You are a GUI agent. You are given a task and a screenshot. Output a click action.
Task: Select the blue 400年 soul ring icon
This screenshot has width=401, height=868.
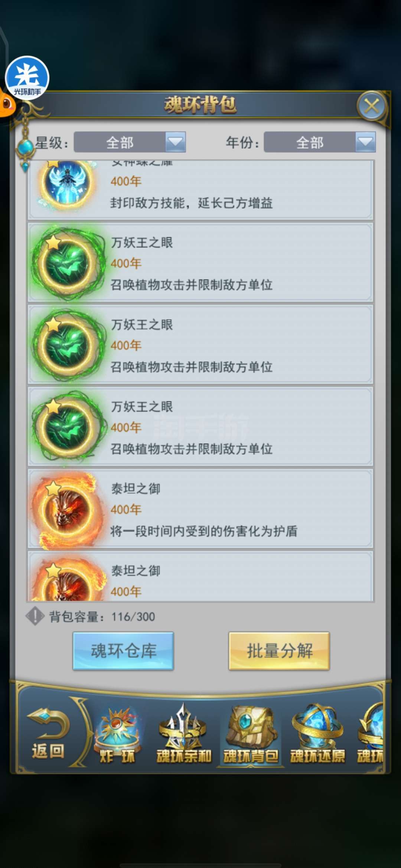point(67,183)
